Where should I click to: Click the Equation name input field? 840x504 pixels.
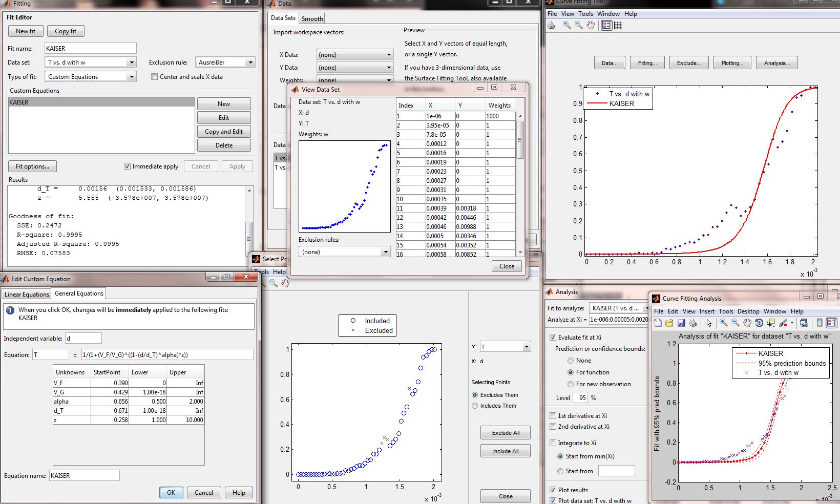tap(85, 476)
